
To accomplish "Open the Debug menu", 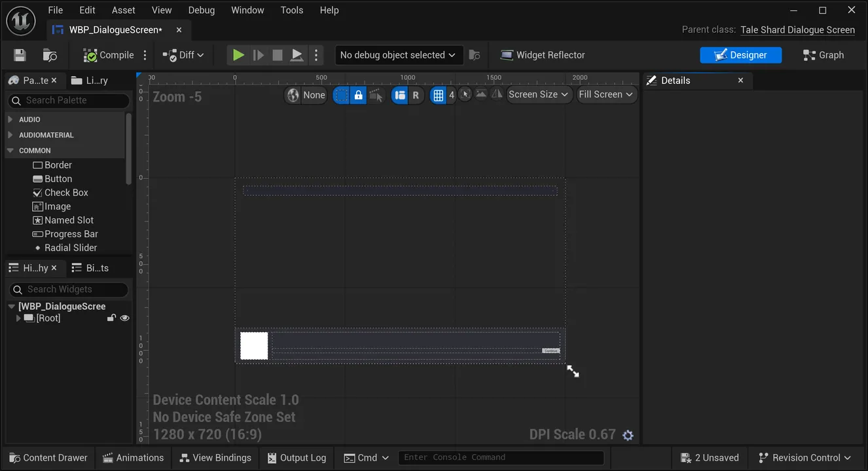I will click(201, 10).
